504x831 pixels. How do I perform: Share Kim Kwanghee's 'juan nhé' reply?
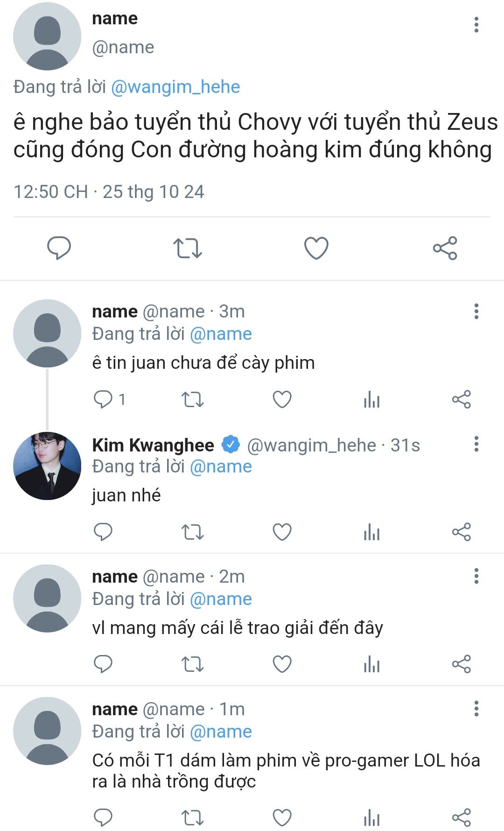[461, 532]
